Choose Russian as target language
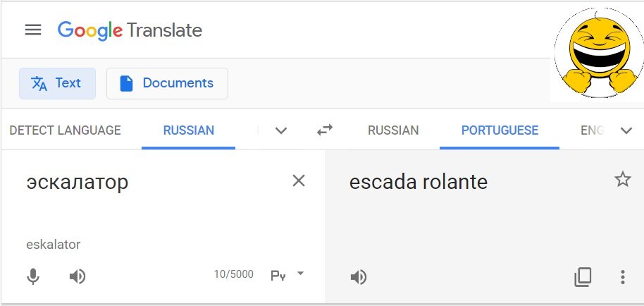 pos(393,130)
